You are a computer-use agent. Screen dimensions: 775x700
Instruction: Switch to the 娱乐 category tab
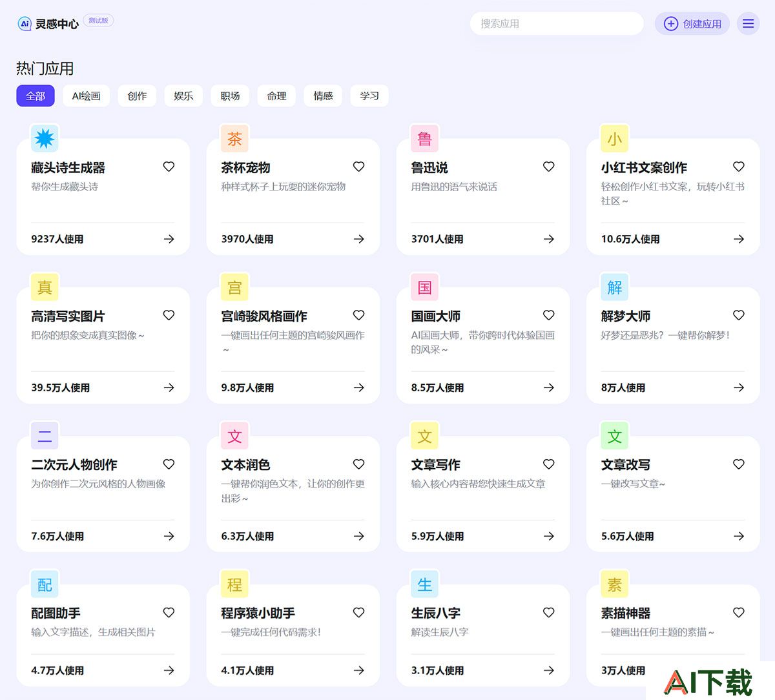click(183, 96)
